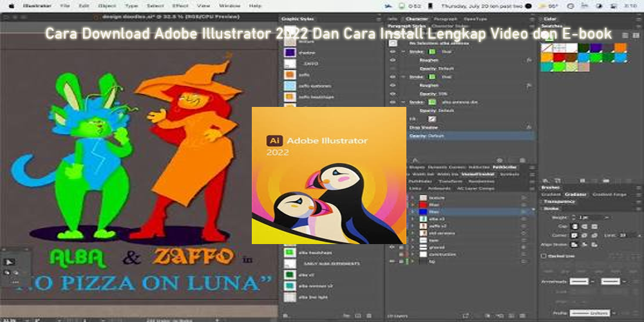Screen dimensions: 644x322
Task: Switch to the OpenType tab
Action: [475, 19]
